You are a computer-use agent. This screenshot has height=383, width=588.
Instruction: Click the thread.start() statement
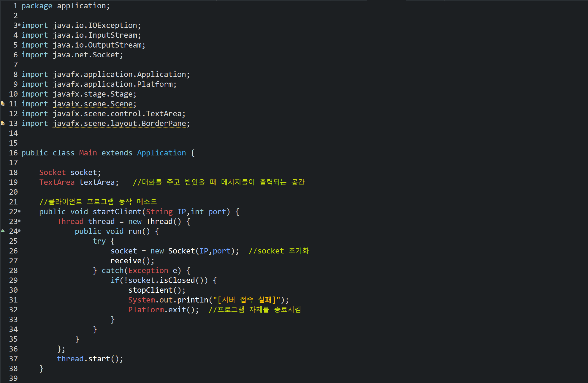[90, 359]
